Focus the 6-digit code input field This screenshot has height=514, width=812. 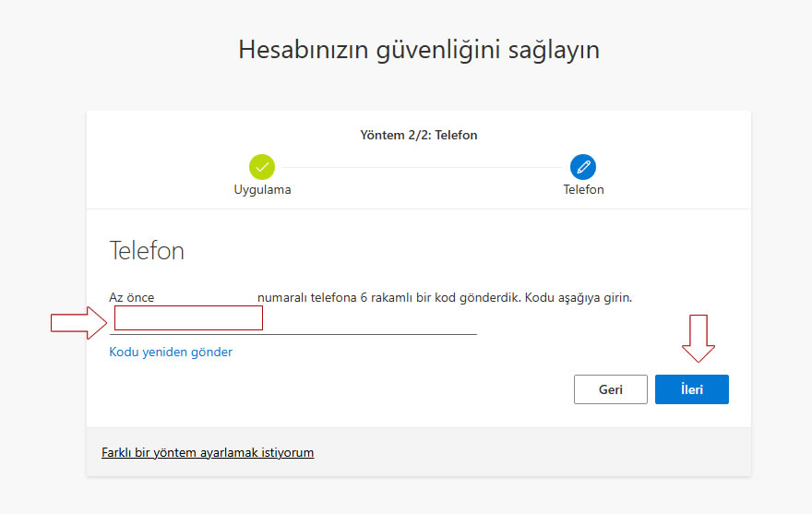coord(293,321)
